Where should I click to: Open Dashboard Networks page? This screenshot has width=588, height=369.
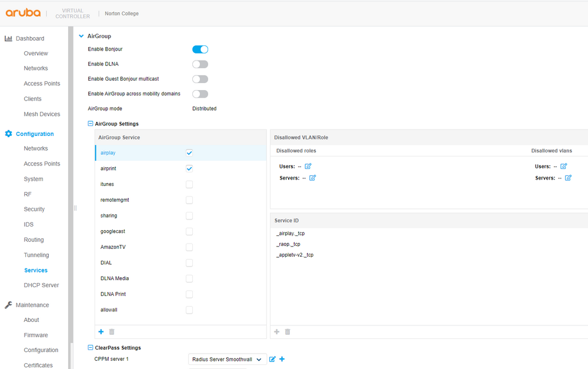[x=36, y=68]
